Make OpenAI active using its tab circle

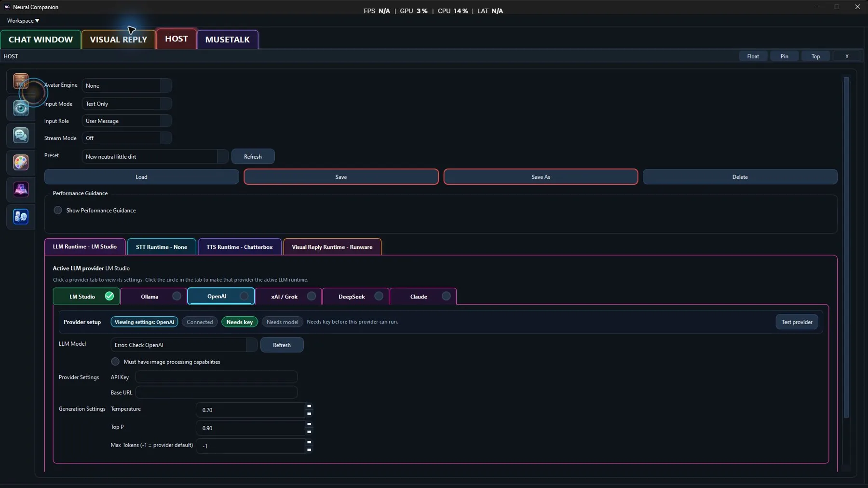[x=244, y=296]
